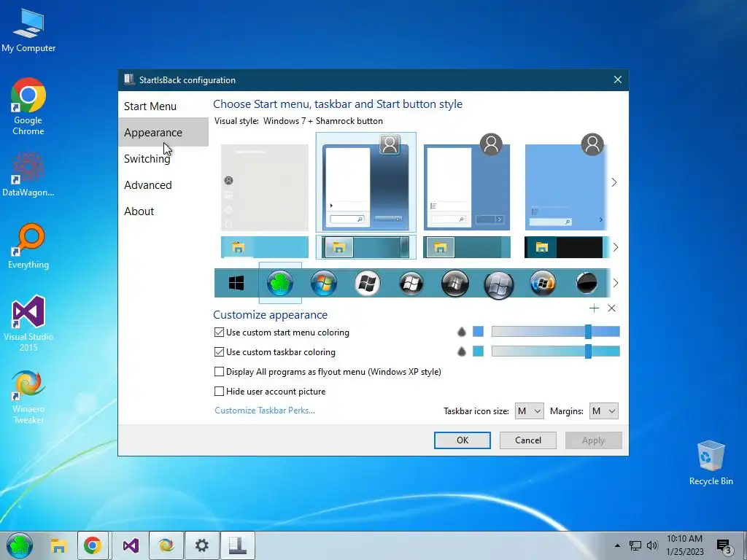Image resolution: width=747 pixels, height=560 pixels.
Task: Open the Customize Taskbar Perks link
Action: click(x=265, y=411)
